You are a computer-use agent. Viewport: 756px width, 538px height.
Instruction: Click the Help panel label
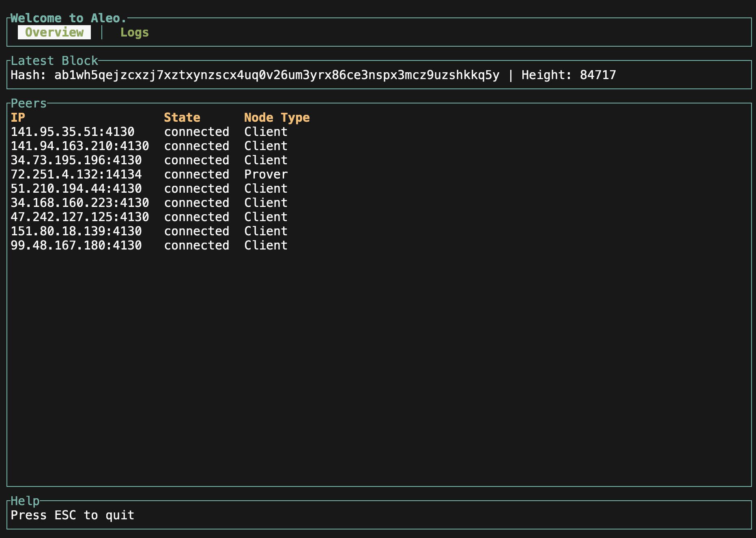25,501
